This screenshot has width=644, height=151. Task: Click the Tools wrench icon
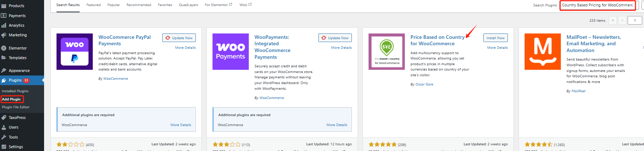[x=4, y=137]
